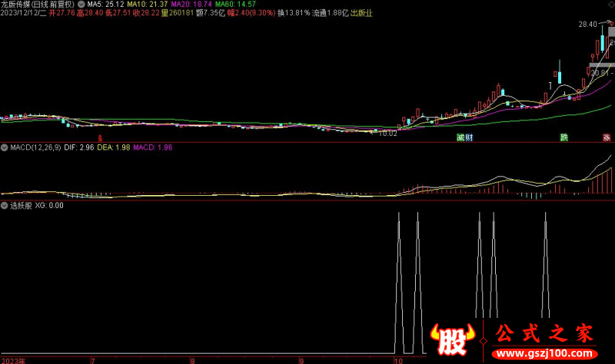This screenshot has width=615, height=364.
Task: Click the high price 高28.40 in header
Action: tap(90, 13)
